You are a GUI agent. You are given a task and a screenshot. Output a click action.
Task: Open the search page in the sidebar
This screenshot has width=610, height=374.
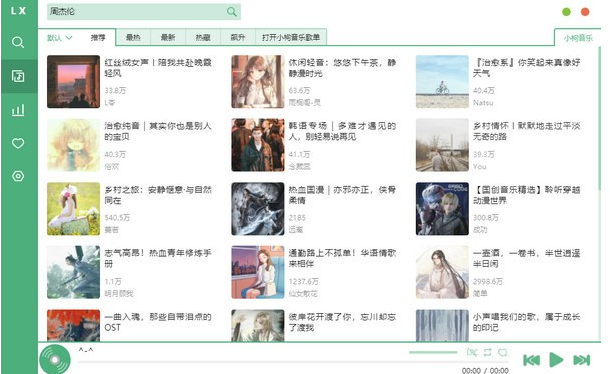click(18, 42)
